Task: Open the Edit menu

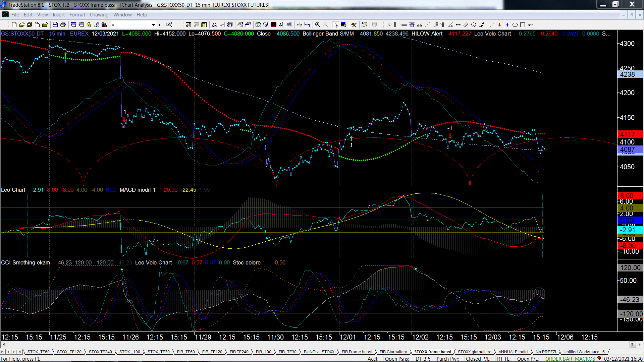Action: coord(28,15)
